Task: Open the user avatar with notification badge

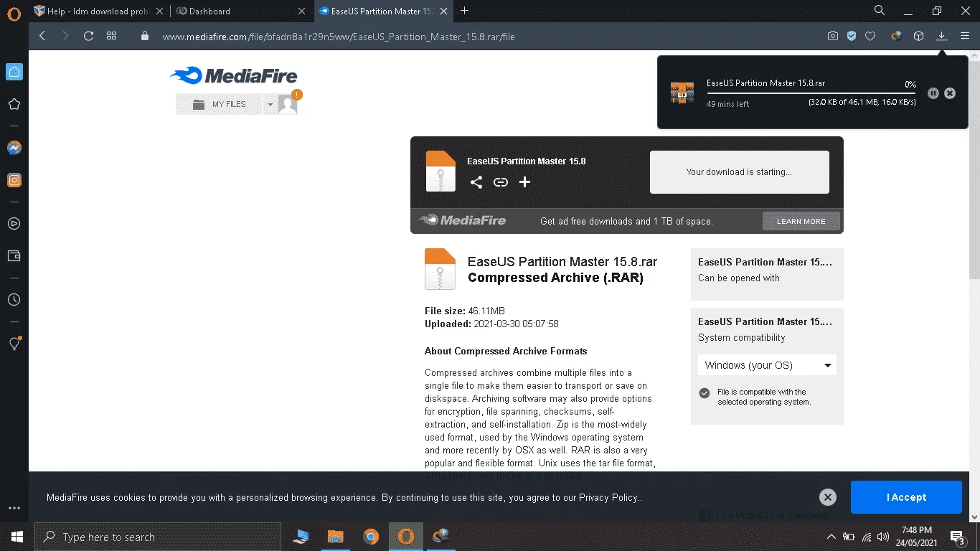Action: coord(289,103)
